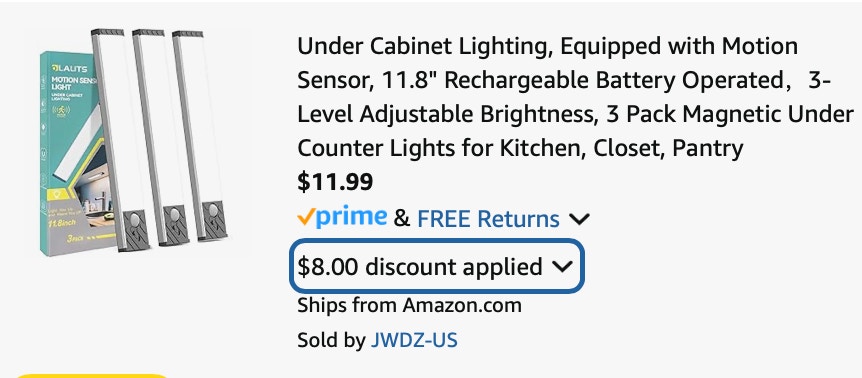Open the FREE Returns link
Viewport: 862px width, 378px height.
tap(488, 219)
